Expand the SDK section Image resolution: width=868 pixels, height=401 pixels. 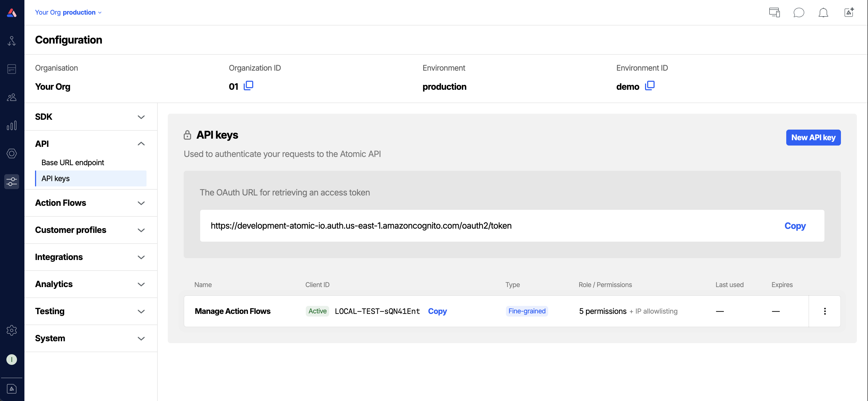pos(91,117)
